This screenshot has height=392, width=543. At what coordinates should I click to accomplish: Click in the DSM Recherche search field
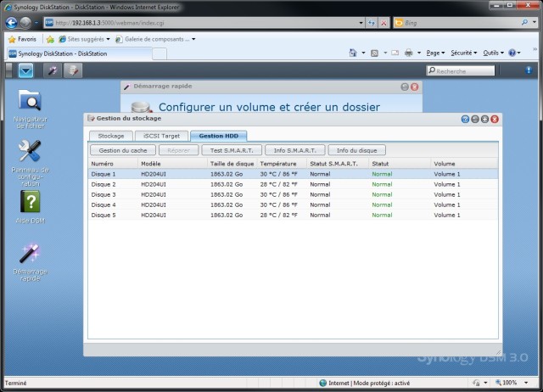click(461, 70)
